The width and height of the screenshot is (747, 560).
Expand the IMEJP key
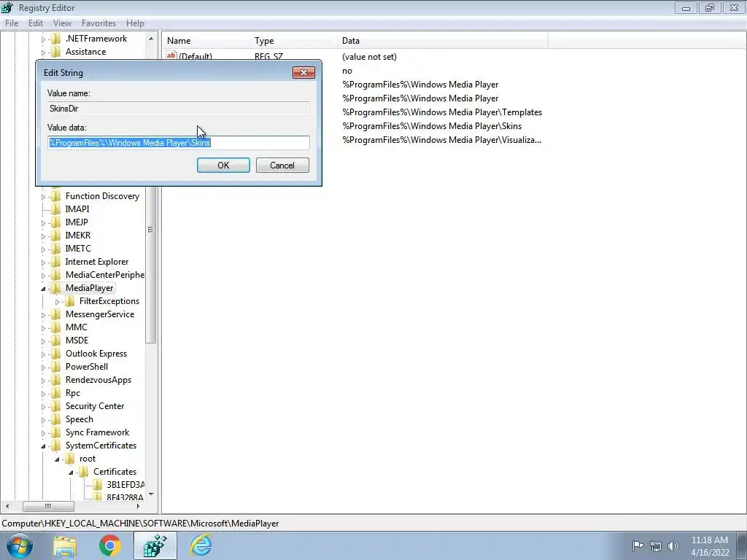point(43,223)
